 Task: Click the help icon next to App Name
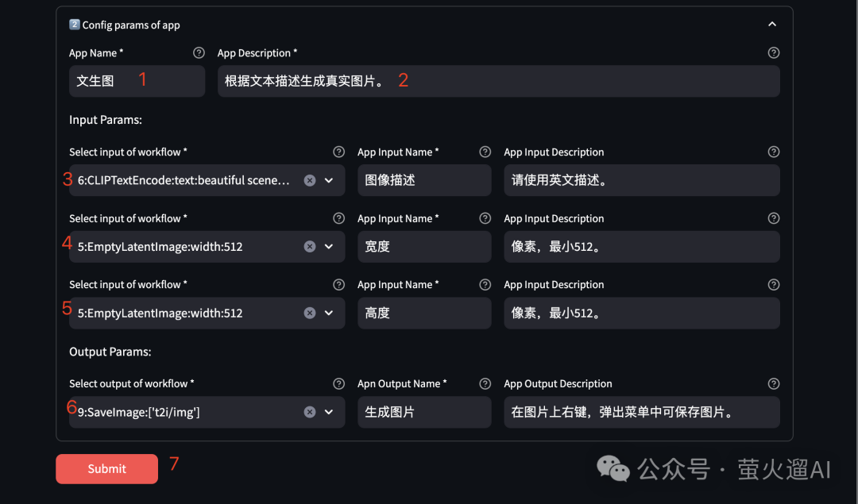point(198,52)
